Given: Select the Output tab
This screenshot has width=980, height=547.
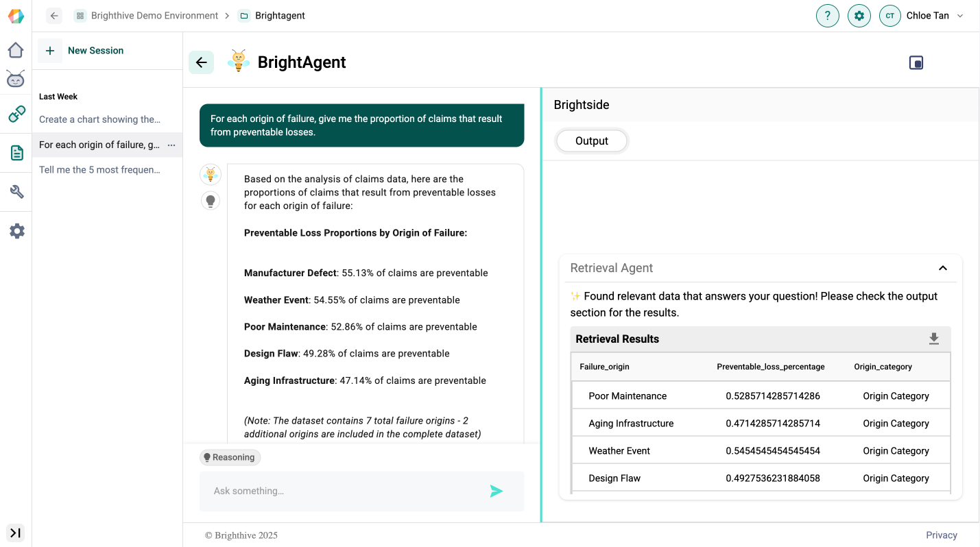Looking at the screenshot, I should coord(591,141).
